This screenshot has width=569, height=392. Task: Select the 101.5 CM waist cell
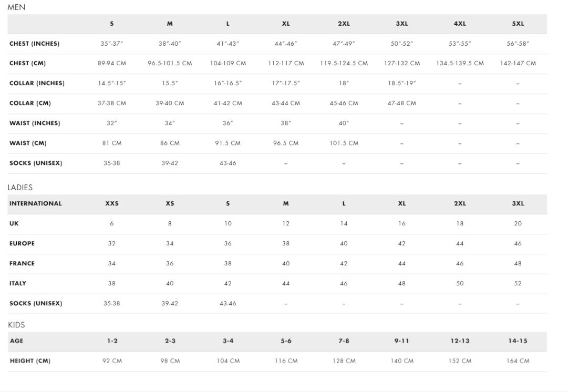(x=344, y=143)
